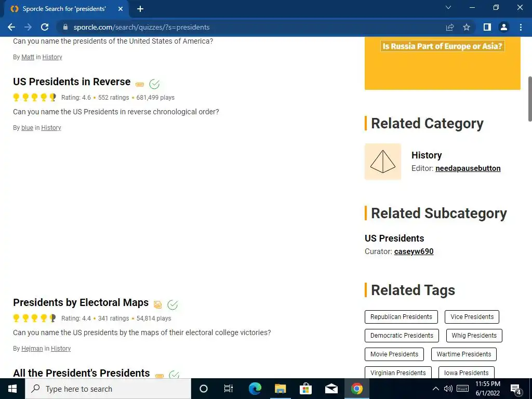This screenshot has width=532, height=399.
Task: Click the taskbar clock showing 11:55 PM
Action: click(487, 389)
